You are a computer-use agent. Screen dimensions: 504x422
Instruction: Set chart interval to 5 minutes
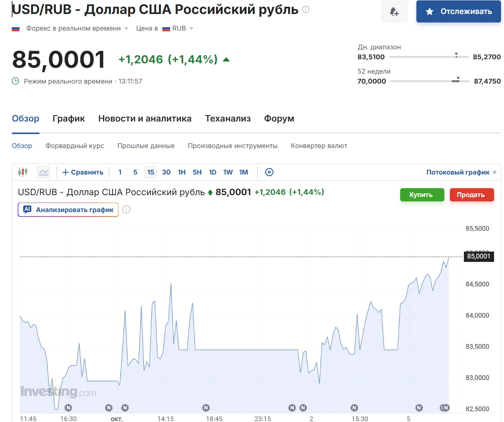coord(135,172)
